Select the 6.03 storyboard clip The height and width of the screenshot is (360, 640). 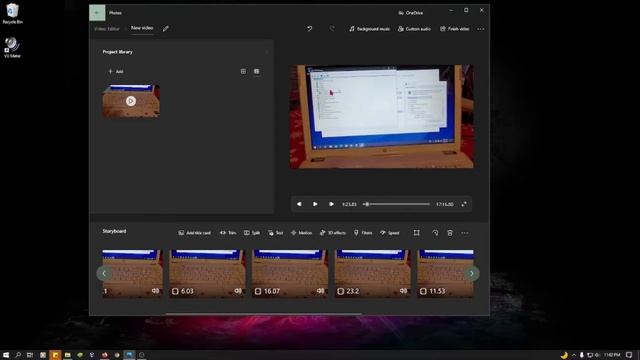click(x=207, y=273)
